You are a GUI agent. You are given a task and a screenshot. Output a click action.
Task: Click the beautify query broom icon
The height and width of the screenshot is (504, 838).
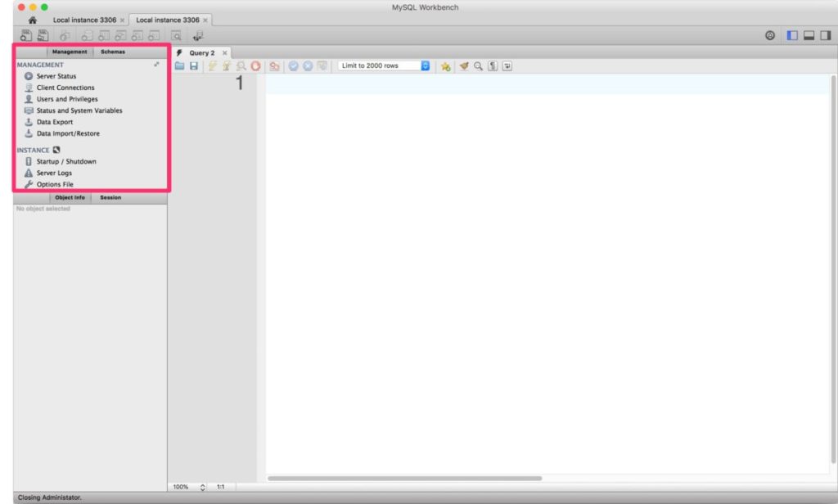pos(463,66)
